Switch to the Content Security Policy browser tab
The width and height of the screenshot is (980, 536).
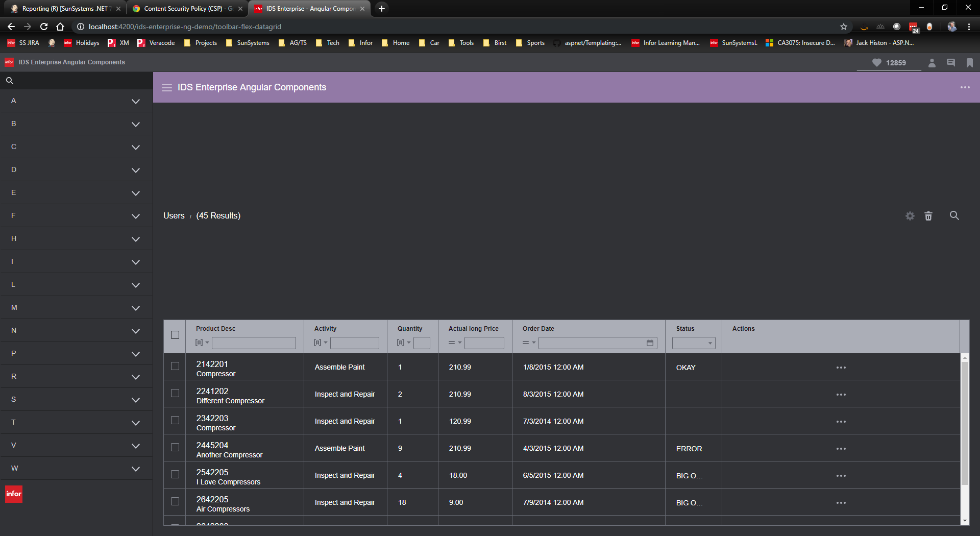click(187, 9)
